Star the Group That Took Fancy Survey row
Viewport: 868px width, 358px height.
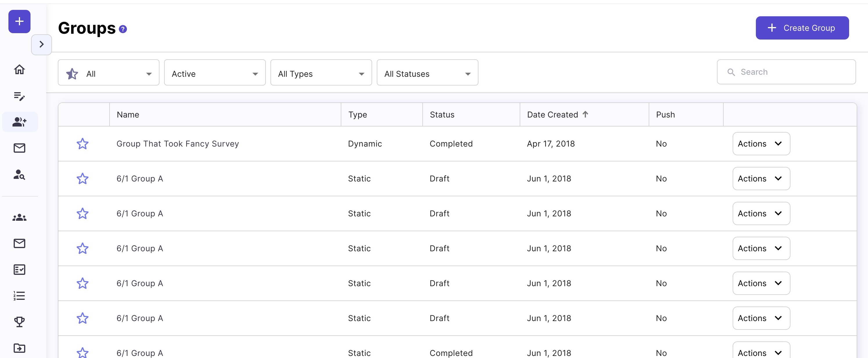(83, 144)
